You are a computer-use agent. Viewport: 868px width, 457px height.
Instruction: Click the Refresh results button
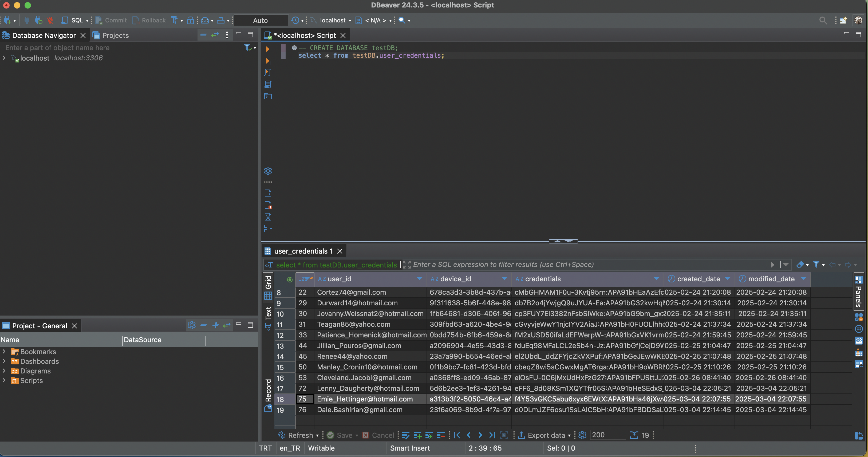click(x=296, y=435)
